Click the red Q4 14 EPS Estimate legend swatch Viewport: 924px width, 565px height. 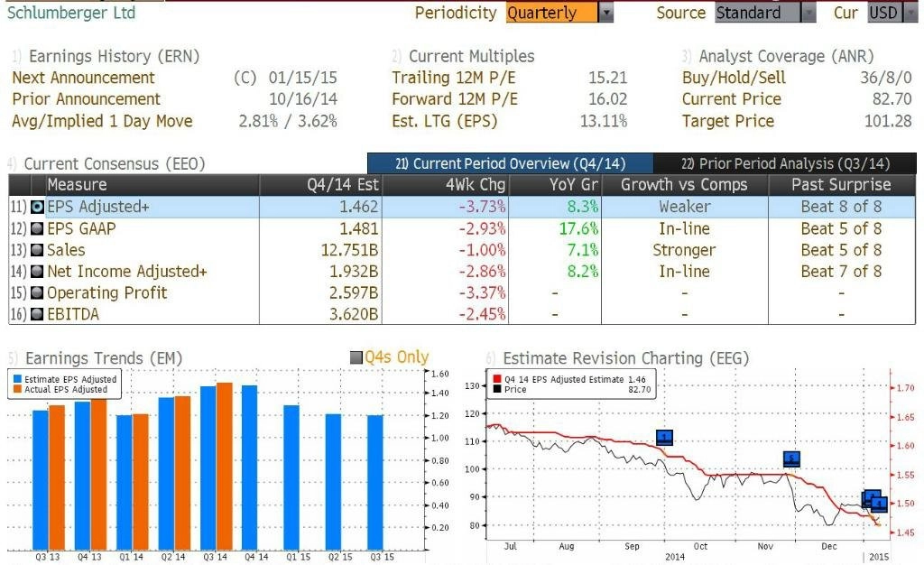coord(497,379)
